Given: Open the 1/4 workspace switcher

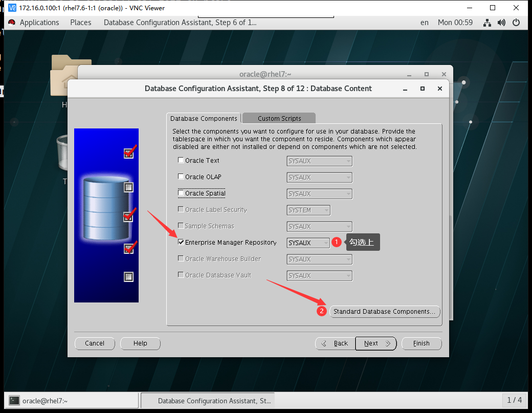Looking at the screenshot, I should pos(515,400).
